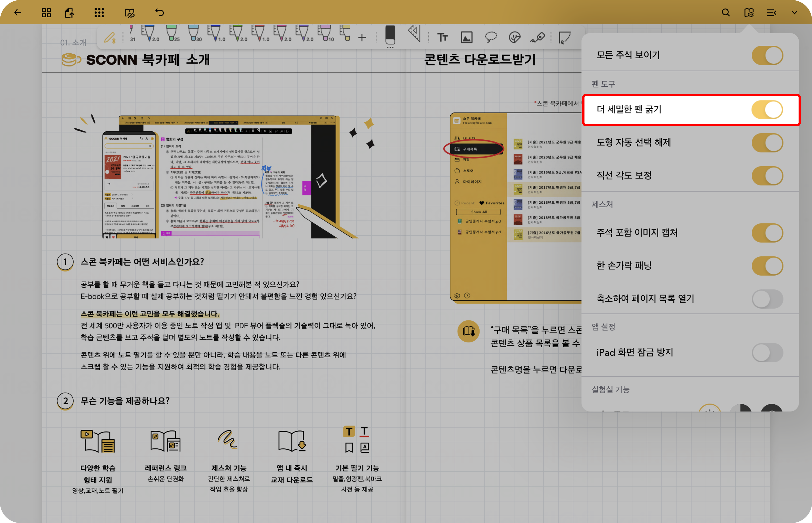This screenshot has width=812, height=523.
Task: Choose the light blue 30 highlighter
Action: click(194, 34)
